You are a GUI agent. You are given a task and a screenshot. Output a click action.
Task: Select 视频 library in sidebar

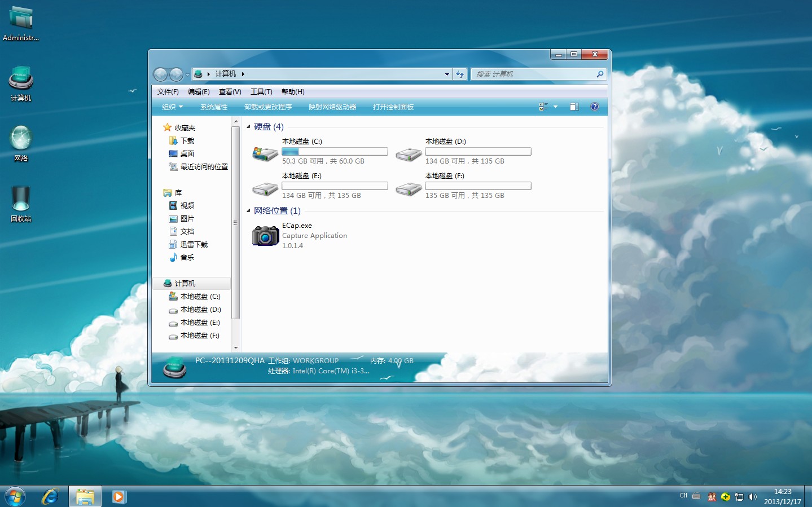click(187, 206)
